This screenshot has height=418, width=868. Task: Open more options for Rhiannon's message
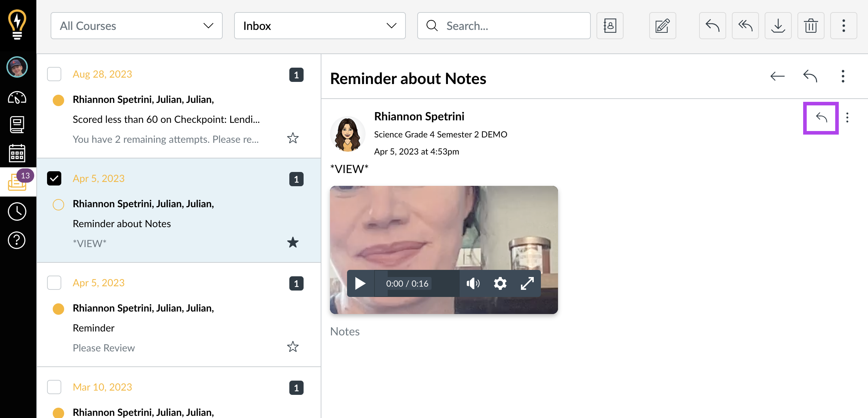click(x=847, y=117)
